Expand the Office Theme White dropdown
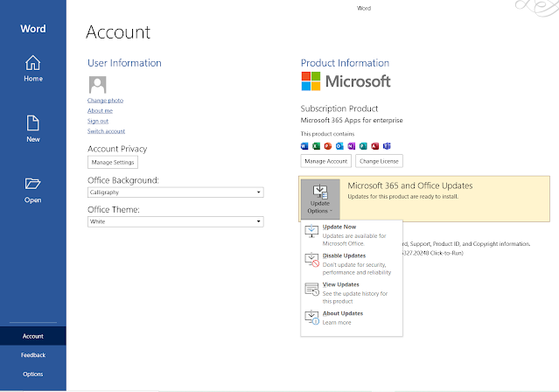 [176, 221]
